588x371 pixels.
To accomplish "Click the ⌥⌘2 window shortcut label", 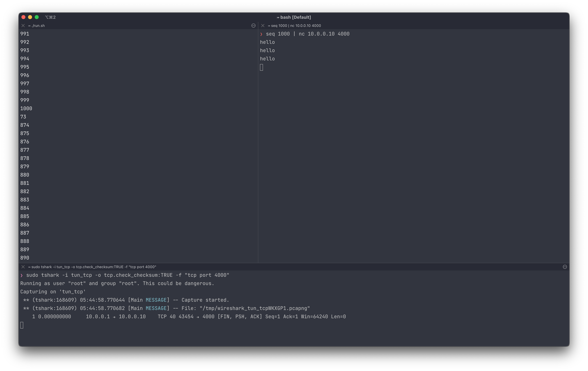I will coord(50,17).
